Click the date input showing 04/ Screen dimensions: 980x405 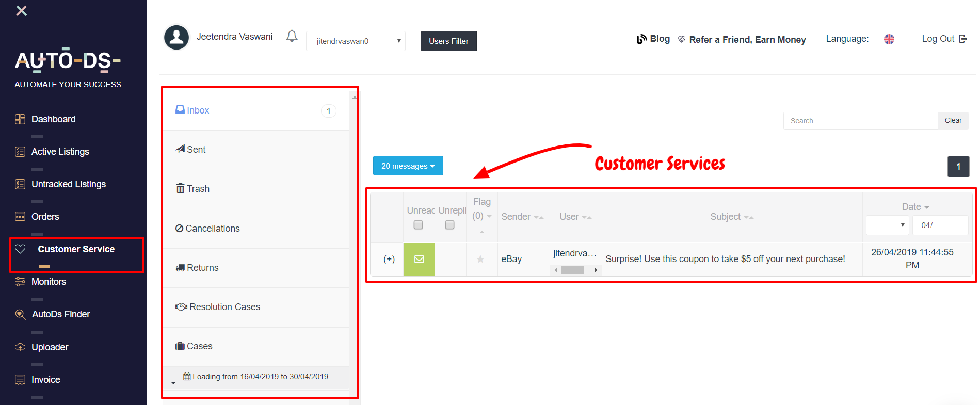(x=940, y=225)
